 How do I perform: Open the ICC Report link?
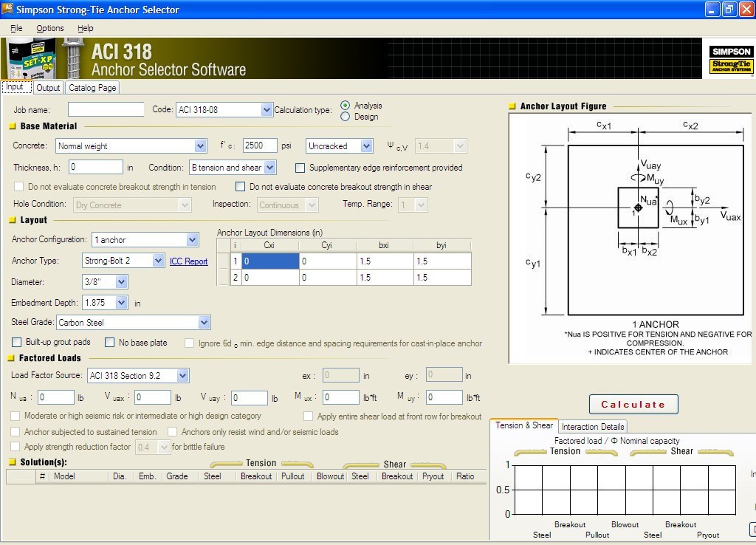pyautogui.click(x=188, y=261)
